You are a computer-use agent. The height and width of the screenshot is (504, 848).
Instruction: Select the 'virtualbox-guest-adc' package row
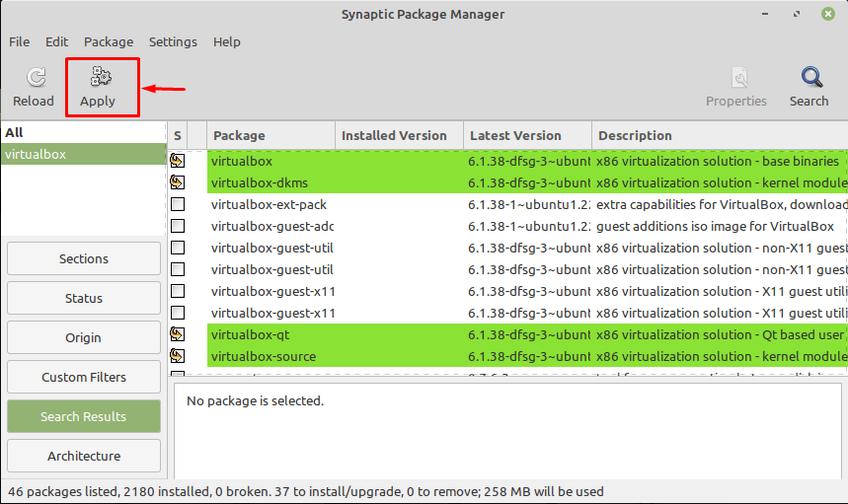(507, 226)
